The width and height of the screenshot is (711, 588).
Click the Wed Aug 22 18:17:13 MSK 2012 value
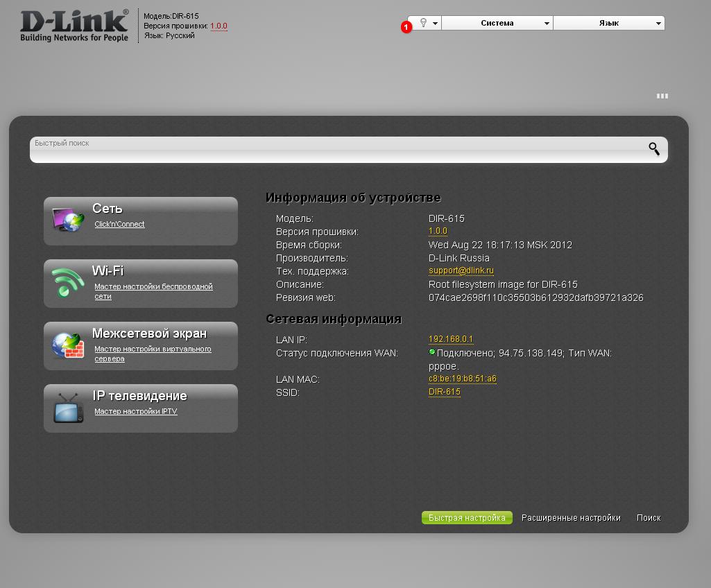pos(500,245)
